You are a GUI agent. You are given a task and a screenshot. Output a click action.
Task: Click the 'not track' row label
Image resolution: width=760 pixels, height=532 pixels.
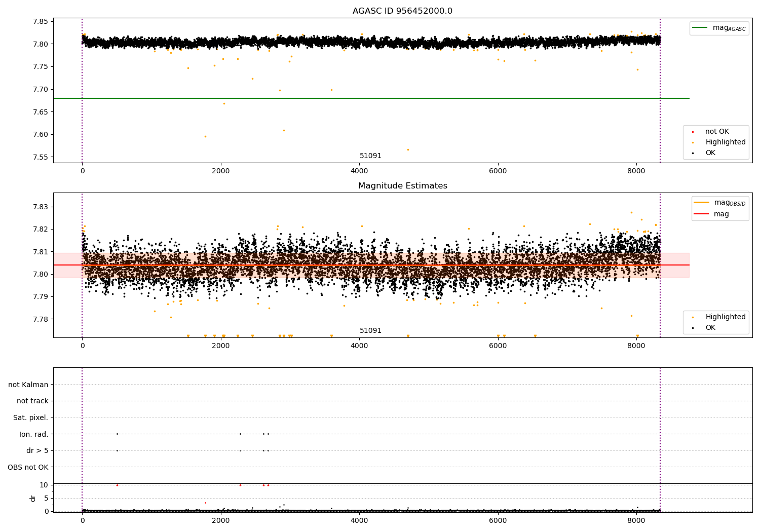(x=32, y=401)
